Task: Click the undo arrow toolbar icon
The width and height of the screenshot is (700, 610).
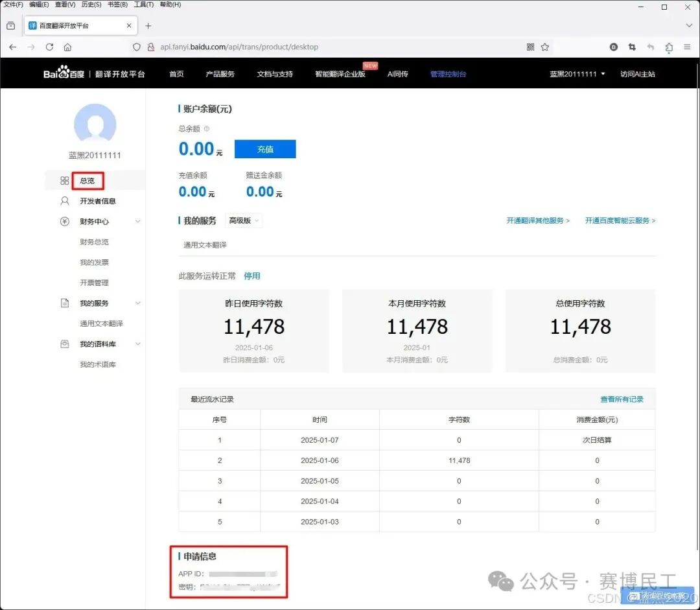Action: tap(651, 47)
